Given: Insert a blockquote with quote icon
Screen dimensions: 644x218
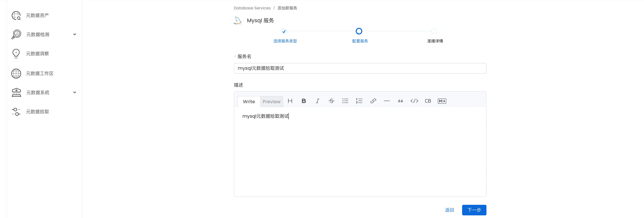Looking at the screenshot, I should [x=400, y=101].
